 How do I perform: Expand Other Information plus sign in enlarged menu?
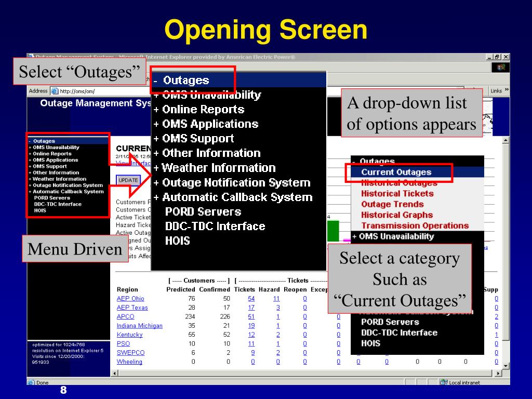pyautogui.click(x=156, y=153)
